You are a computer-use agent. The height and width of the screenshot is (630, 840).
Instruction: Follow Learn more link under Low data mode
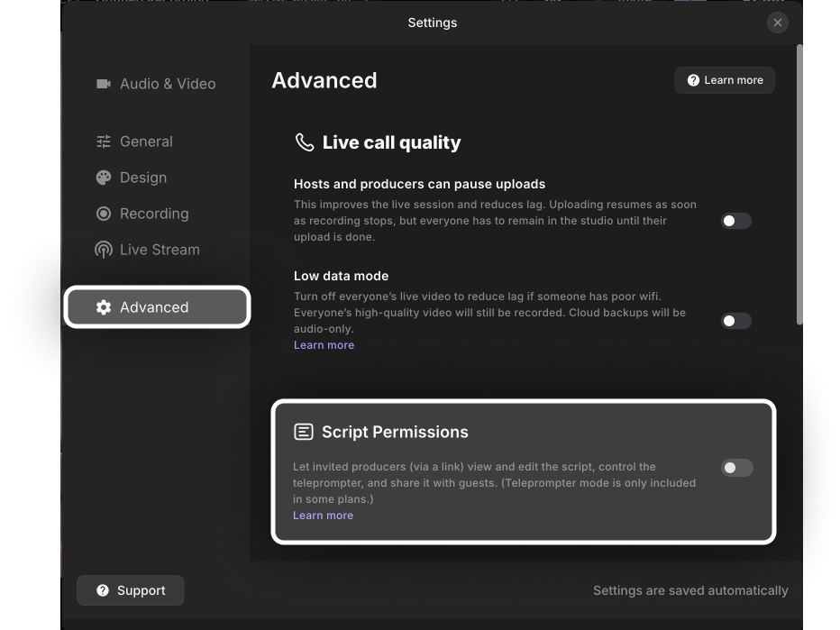[324, 345]
